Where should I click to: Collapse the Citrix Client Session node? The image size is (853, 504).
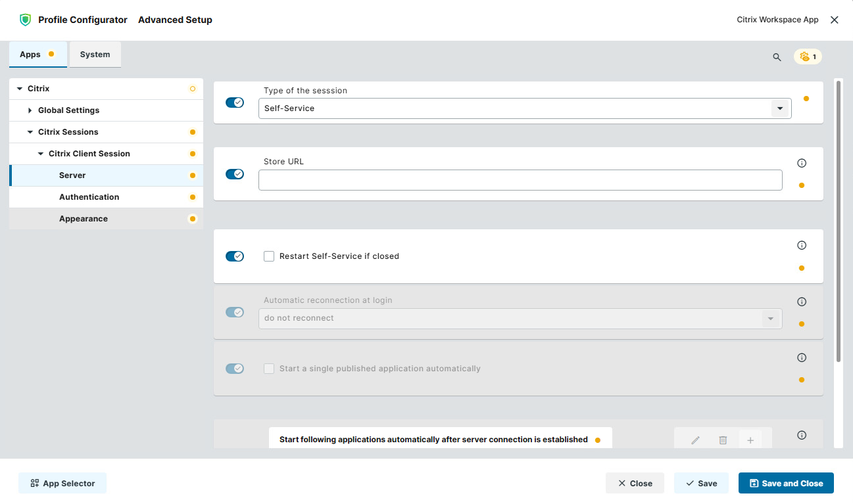[40, 154]
